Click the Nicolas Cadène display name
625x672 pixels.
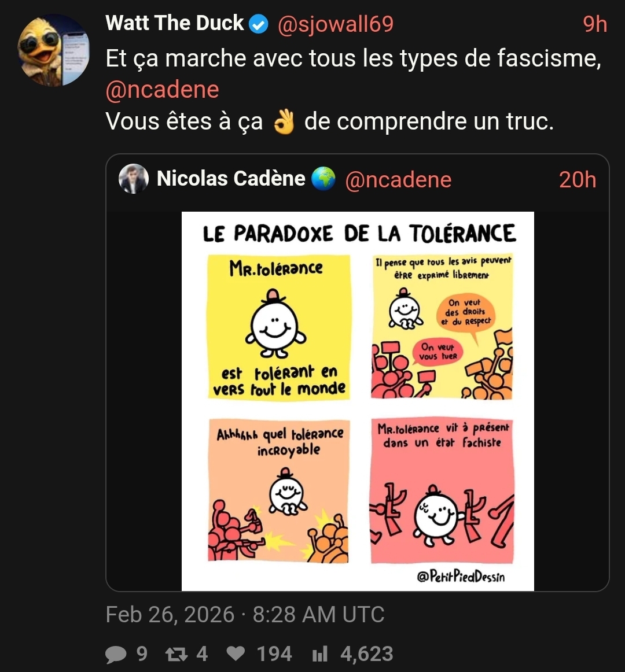231,178
